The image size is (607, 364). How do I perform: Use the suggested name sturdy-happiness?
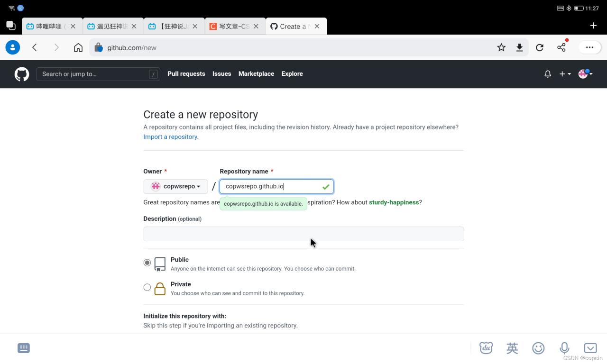click(x=394, y=202)
